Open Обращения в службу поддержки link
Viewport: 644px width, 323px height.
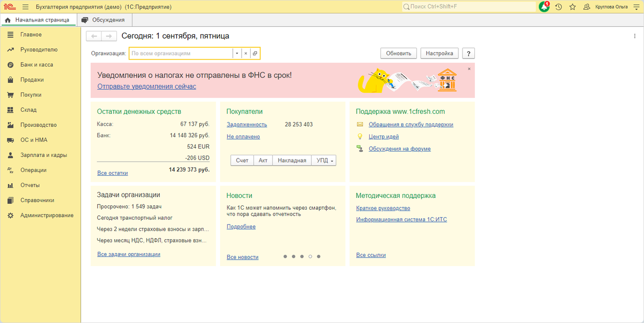(x=411, y=124)
